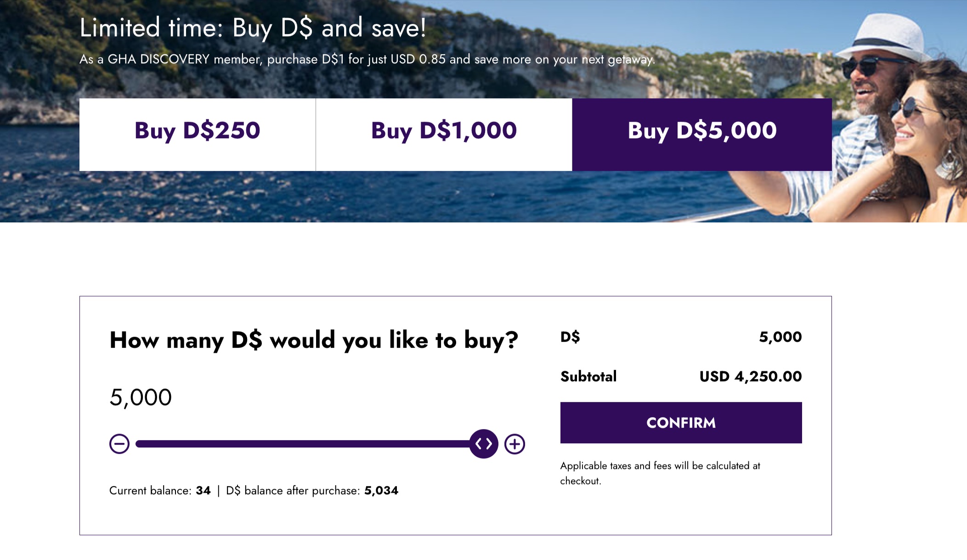The height and width of the screenshot is (560, 967).
Task: Click the 5,000 amount input field
Action: [140, 397]
